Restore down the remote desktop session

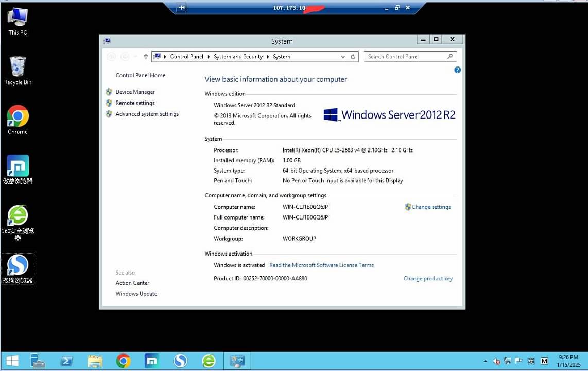(397, 8)
